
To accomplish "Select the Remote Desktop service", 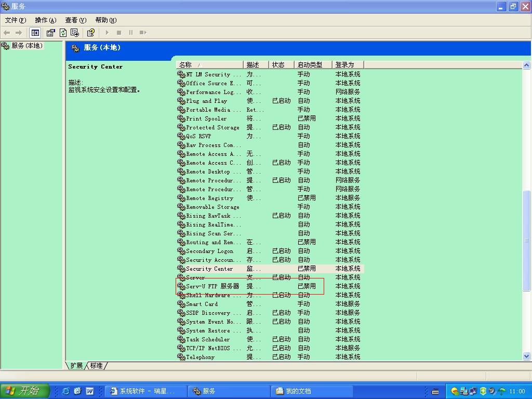I will point(270,171).
